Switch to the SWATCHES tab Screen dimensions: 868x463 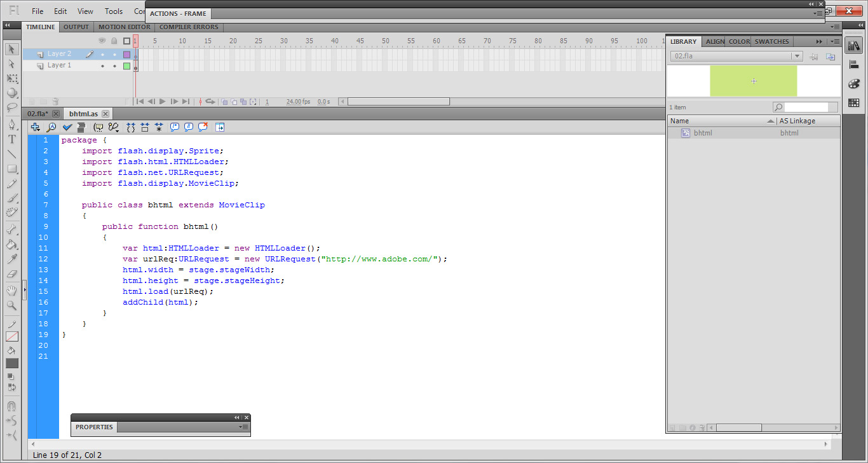[x=772, y=41]
